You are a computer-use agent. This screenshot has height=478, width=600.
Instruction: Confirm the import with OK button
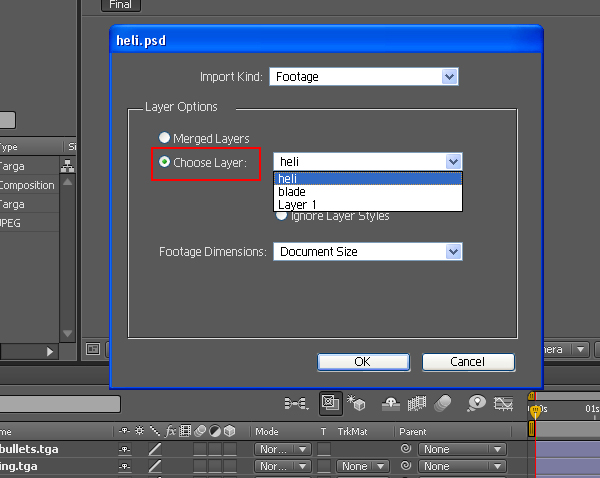pyautogui.click(x=364, y=362)
